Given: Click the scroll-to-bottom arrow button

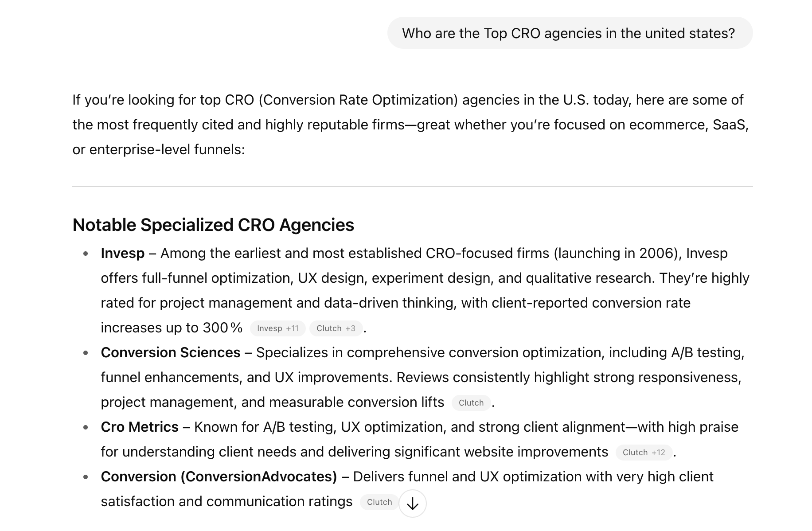Looking at the screenshot, I should 412,503.
